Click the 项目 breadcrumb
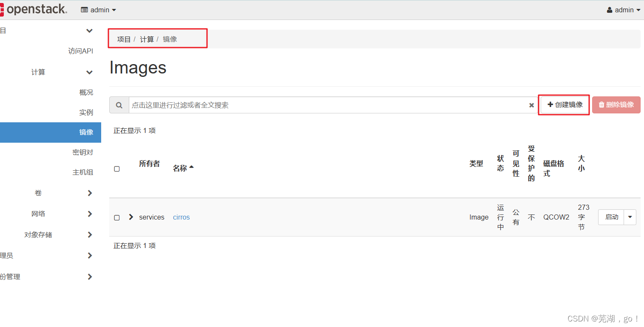 tap(124, 39)
